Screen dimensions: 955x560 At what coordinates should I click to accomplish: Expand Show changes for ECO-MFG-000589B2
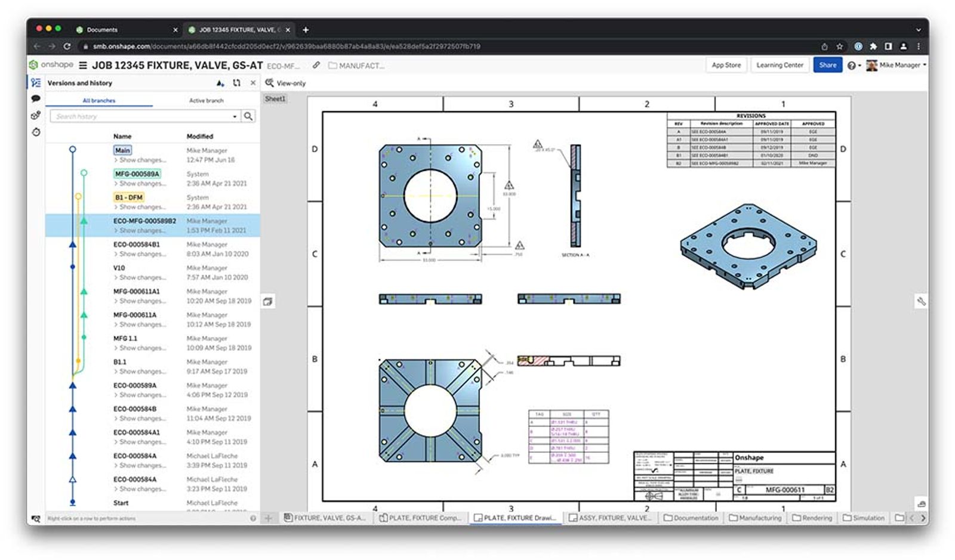pyautogui.click(x=141, y=230)
